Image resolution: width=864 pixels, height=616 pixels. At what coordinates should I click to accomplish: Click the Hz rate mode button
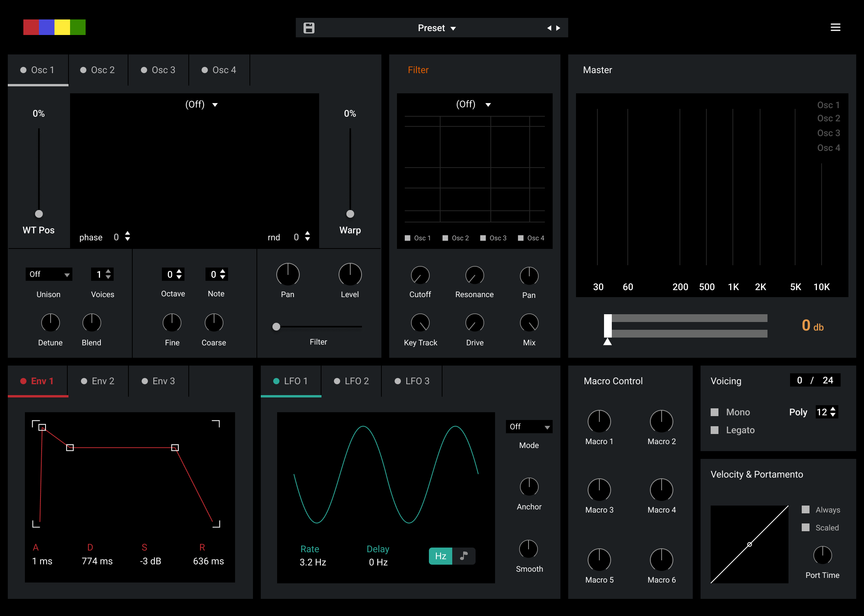pyautogui.click(x=441, y=556)
